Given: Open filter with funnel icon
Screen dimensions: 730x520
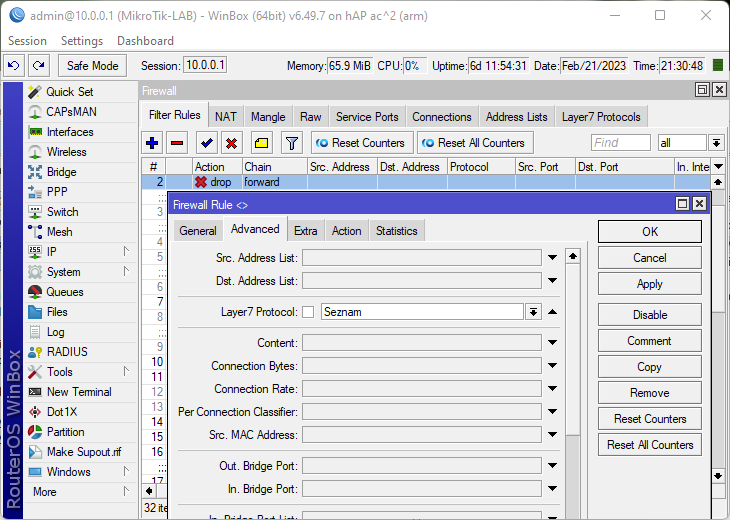Looking at the screenshot, I should pos(292,143).
